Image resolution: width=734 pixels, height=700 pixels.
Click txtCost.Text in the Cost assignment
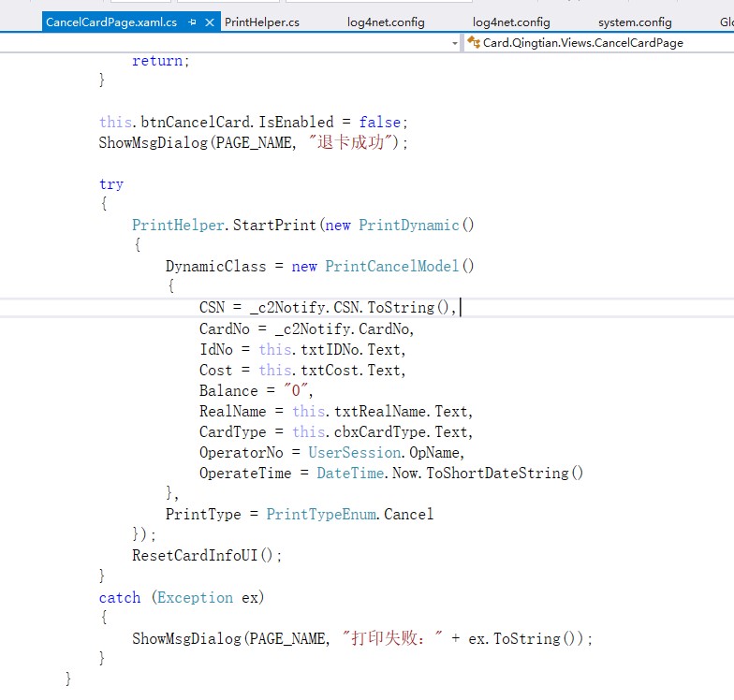350,371
